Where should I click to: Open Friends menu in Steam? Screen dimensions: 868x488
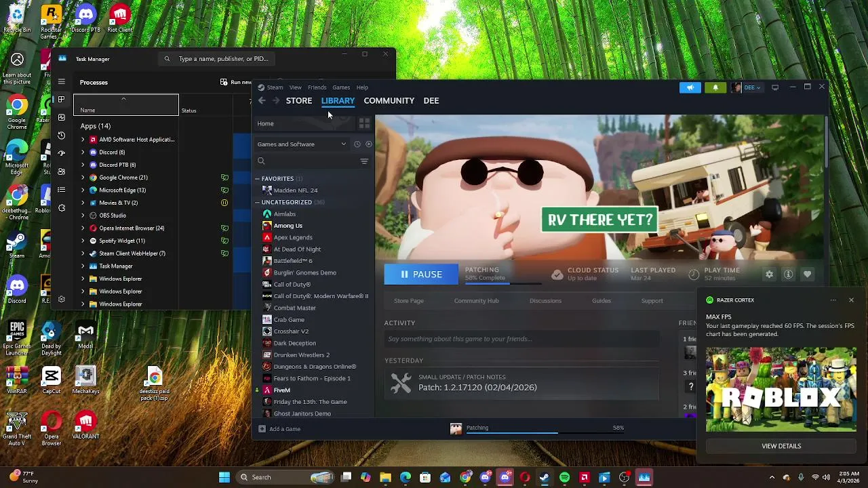click(317, 87)
